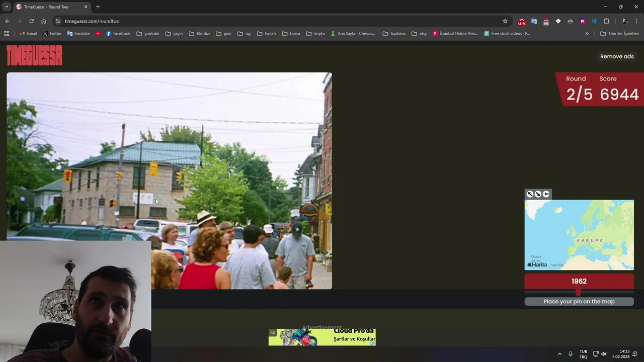Open the yayın bookmarks folder
The height and width of the screenshot is (362, 644).
pyautogui.click(x=174, y=34)
